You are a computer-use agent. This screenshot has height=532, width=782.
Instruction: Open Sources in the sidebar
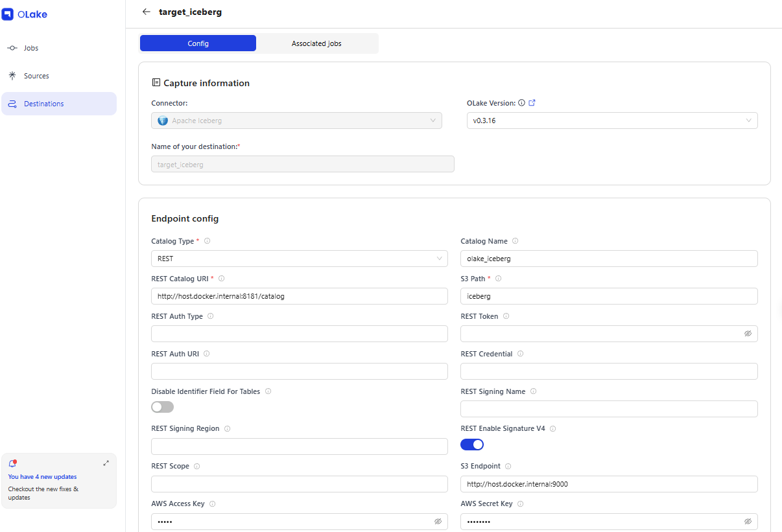click(36, 76)
